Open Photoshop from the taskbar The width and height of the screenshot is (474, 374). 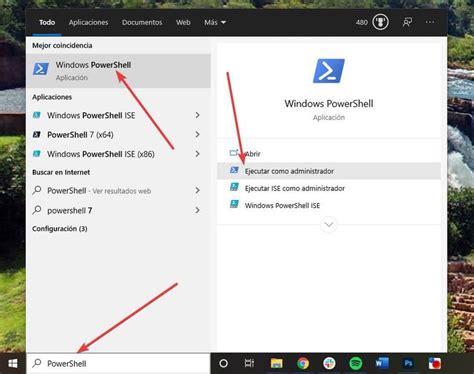tap(408, 363)
